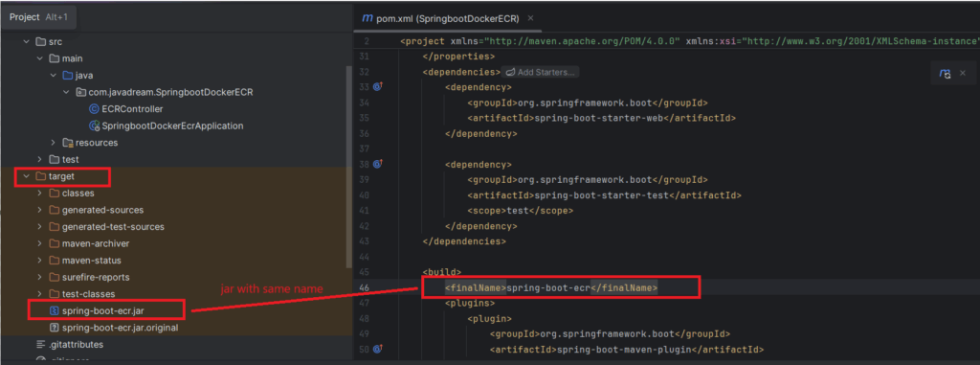The height and width of the screenshot is (365, 980).
Task: Expand the test-classes folder chevron
Action: coord(40,293)
